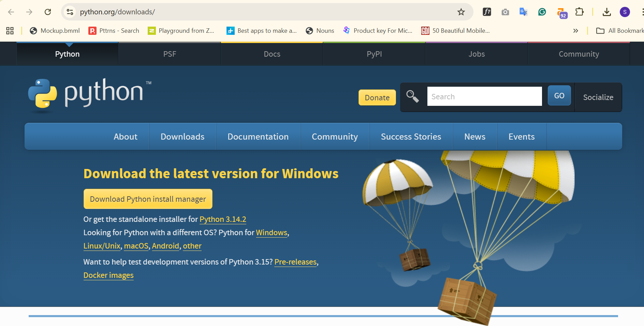Click the browser forward arrow
644x326 pixels.
click(x=29, y=12)
